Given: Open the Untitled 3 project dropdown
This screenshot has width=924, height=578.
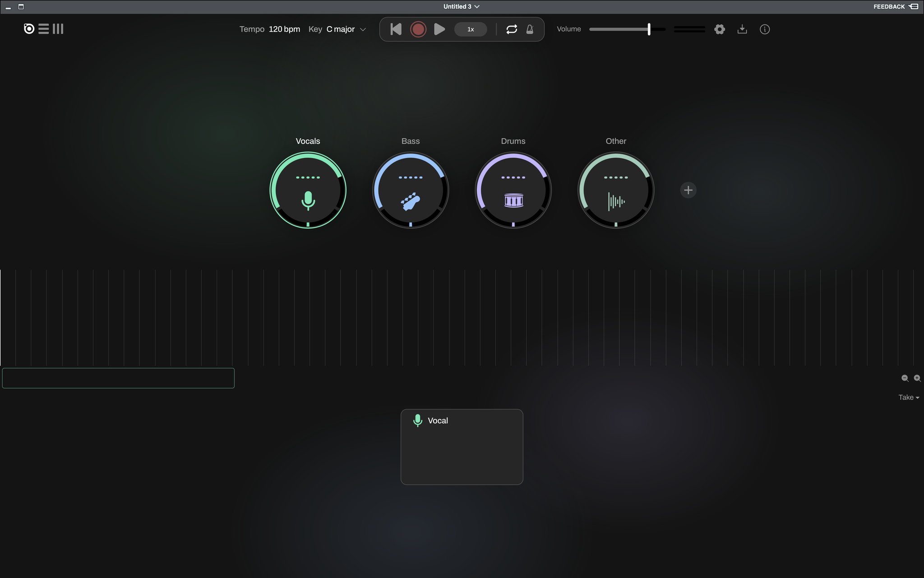Looking at the screenshot, I should (462, 6).
